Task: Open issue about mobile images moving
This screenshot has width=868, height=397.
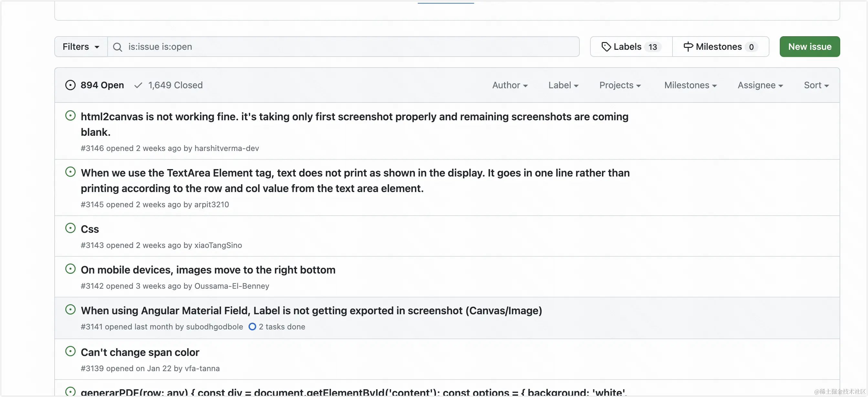Action: (x=208, y=270)
